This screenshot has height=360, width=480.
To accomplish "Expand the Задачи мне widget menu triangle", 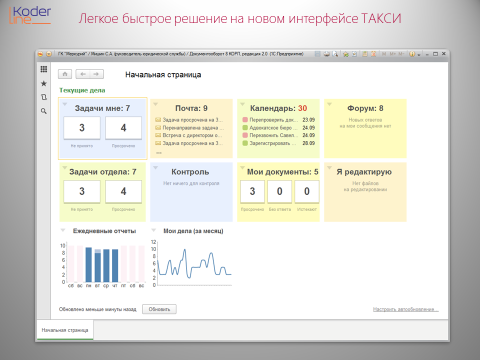I will coord(65,104).
